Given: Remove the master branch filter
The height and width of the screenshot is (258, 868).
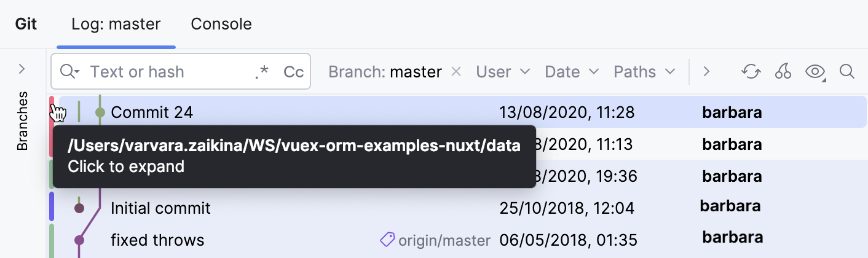Looking at the screenshot, I should click(x=456, y=72).
